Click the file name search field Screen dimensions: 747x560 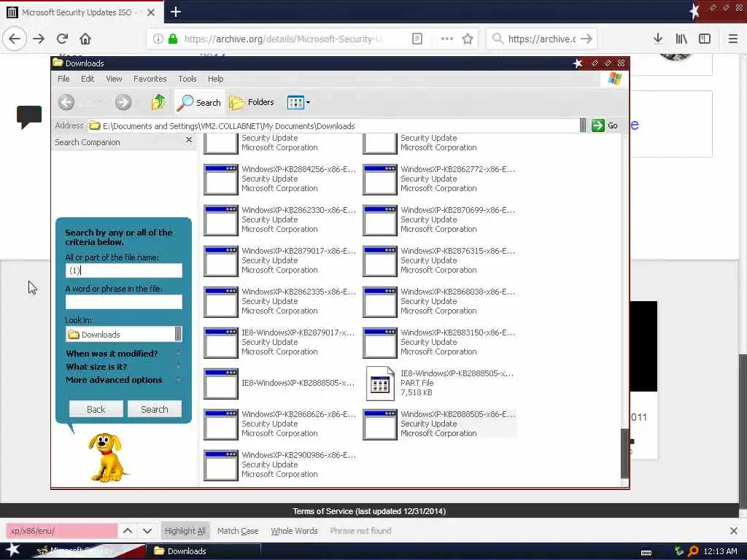[124, 271]
